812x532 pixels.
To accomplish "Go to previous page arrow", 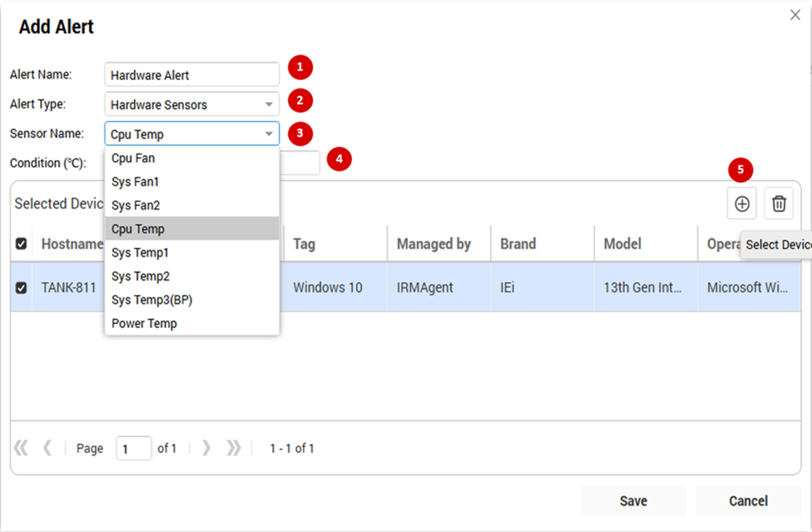I will pos(47,448).
